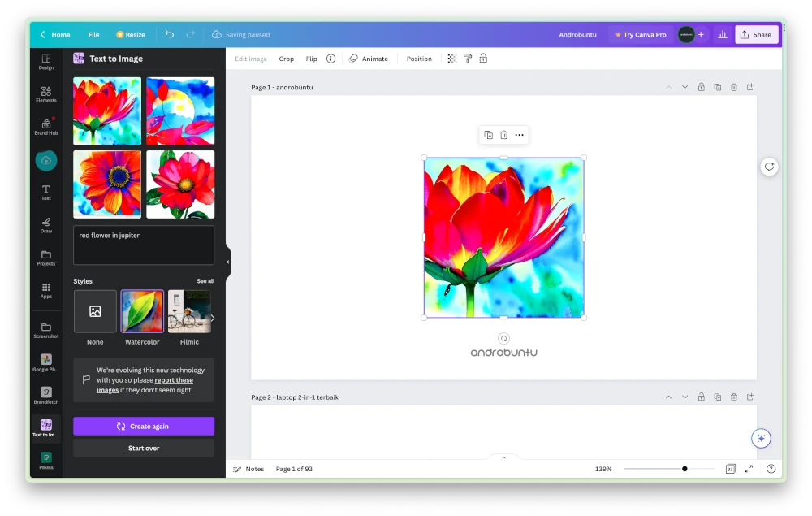This screenshot has height=516, width=812.
Task: Switch to the Position tab in toolbar
Action: (x=419, y=58)
